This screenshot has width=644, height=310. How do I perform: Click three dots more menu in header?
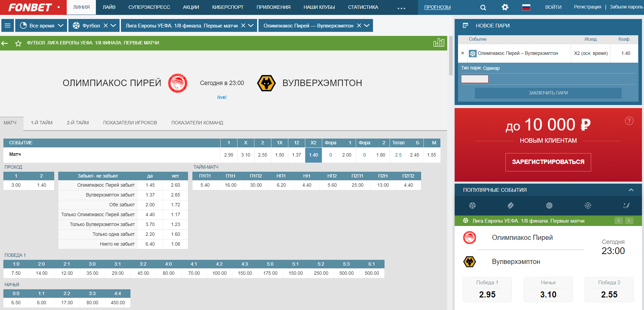(401, 8)
